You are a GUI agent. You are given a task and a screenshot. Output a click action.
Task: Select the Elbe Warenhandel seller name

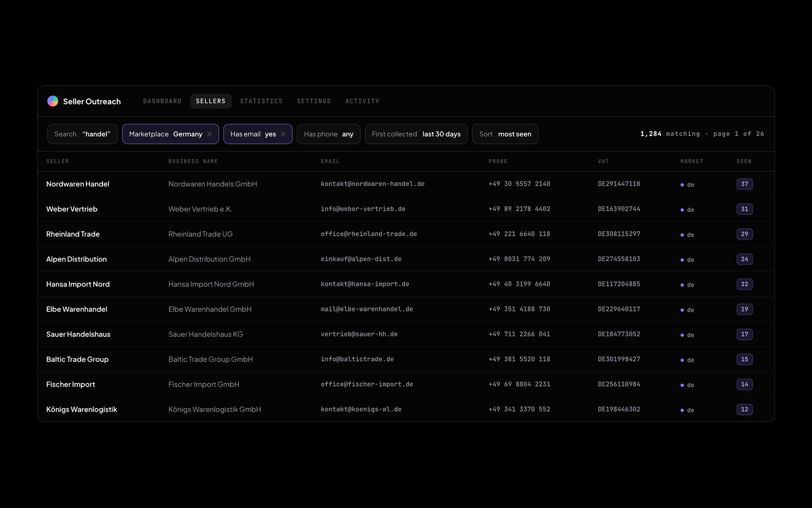[77, 309]
